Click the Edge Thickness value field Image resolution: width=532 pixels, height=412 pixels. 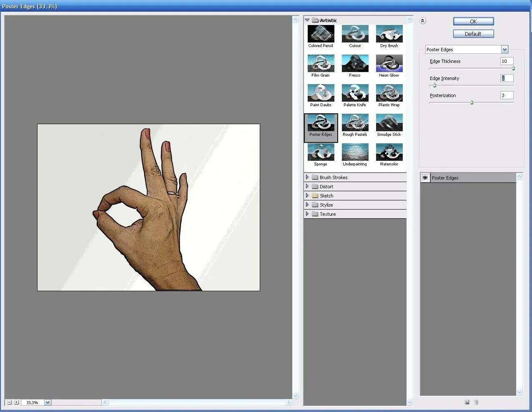[507, 61]
